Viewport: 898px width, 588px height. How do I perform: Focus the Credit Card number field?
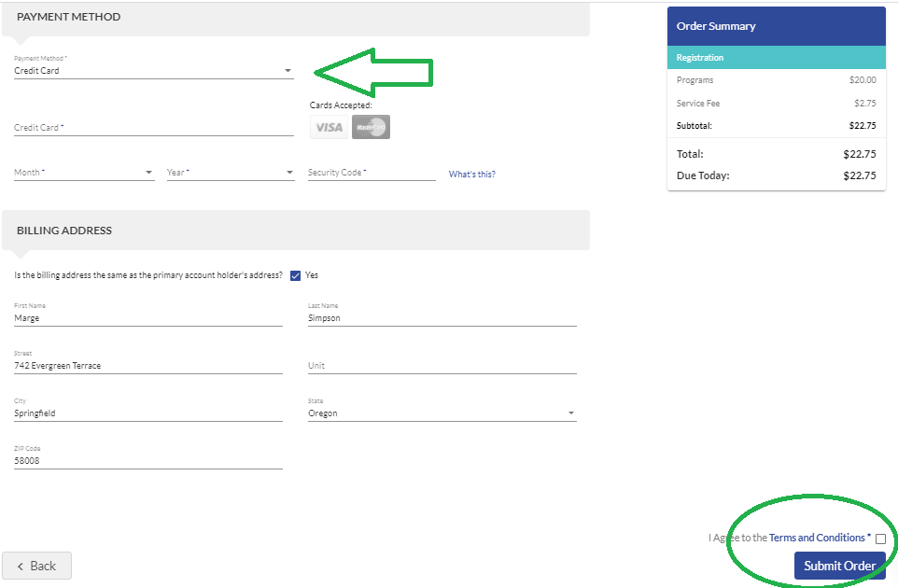153,128
